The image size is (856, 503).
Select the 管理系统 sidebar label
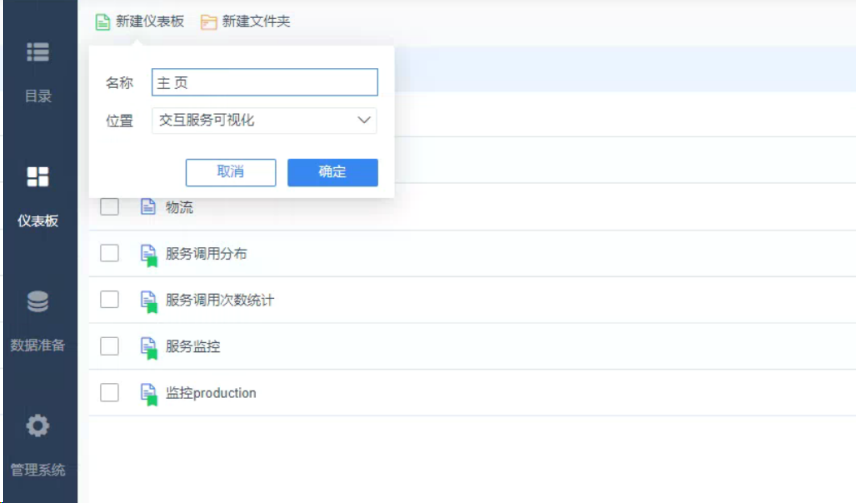(38, 470)
